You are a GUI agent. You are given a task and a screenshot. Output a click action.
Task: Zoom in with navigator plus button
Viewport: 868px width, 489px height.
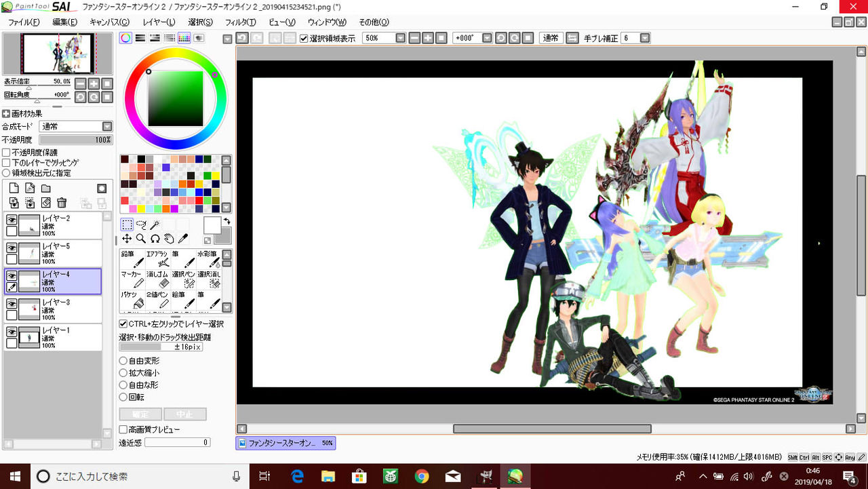click(x=94, y=83)
